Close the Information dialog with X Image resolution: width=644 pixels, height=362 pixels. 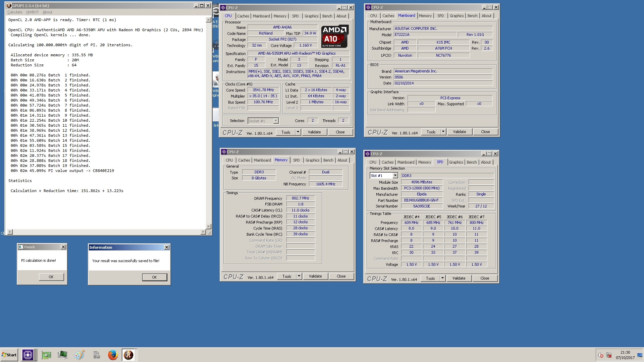point(167,247)
